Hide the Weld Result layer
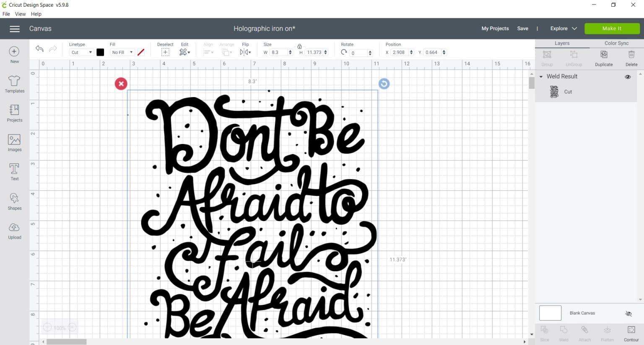This screenshot has height=345, width=644. coord(628,77)
